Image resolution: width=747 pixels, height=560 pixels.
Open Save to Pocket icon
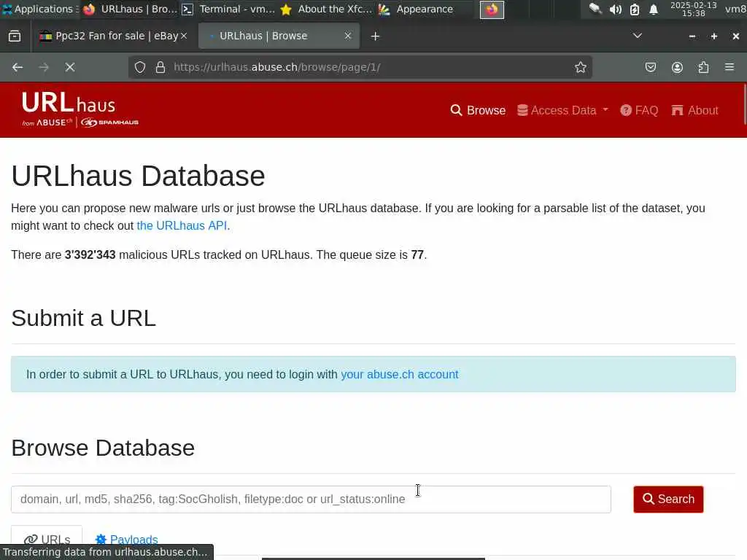pyautogui.click(x=650, y=67)
